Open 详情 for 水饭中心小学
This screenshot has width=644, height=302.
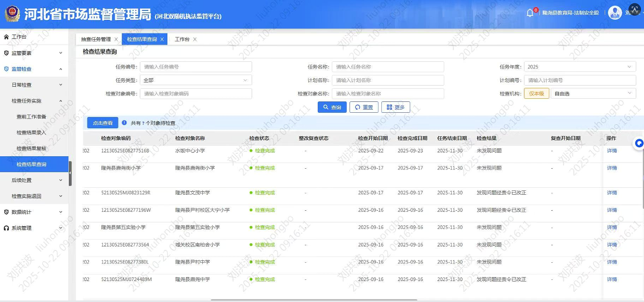(x=612, y=151)
